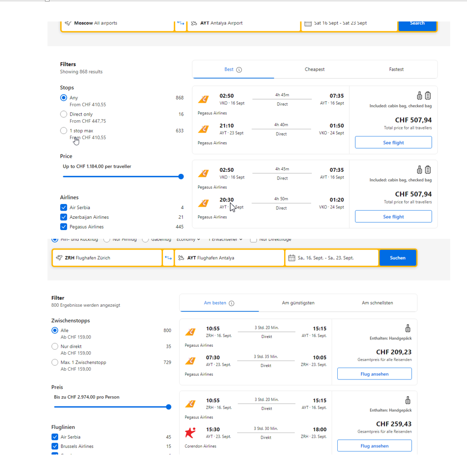Click Pegasus logo at 10:55 in CHF 209,23 card

pyautogui.click(x=191, y=332)
